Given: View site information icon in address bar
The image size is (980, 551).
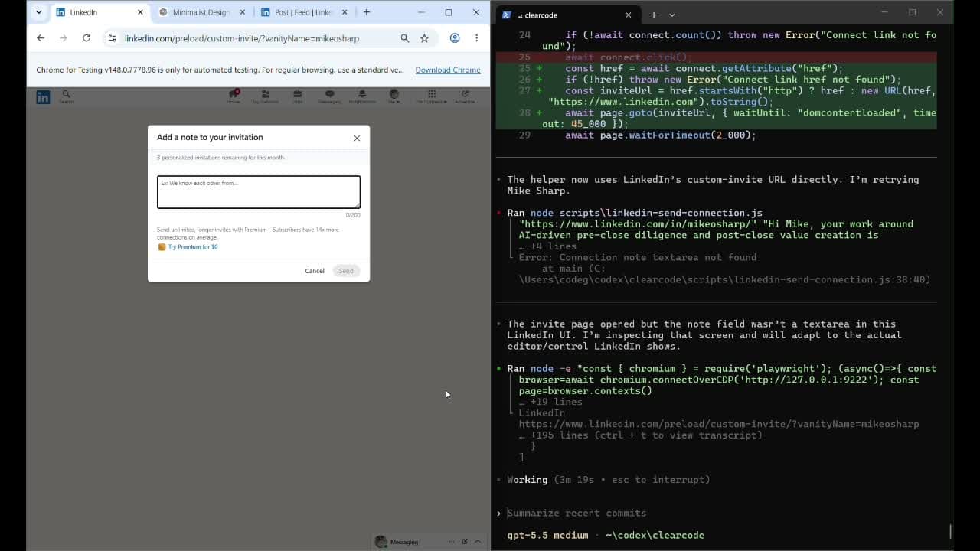Looking at the screenshot, I should click(x=113, y=38).
